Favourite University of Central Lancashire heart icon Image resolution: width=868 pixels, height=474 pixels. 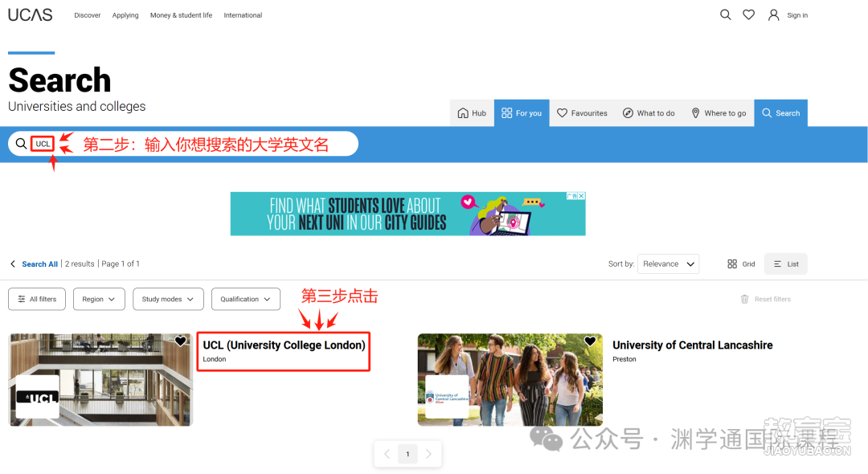[x=590, y=341]
